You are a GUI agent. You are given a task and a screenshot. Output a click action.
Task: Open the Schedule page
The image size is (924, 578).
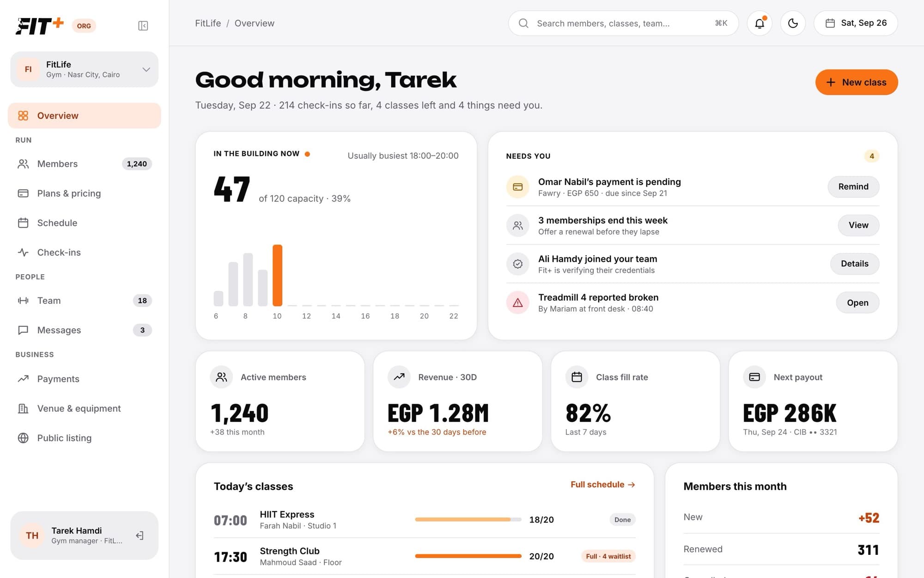click(x=85, y=223)
